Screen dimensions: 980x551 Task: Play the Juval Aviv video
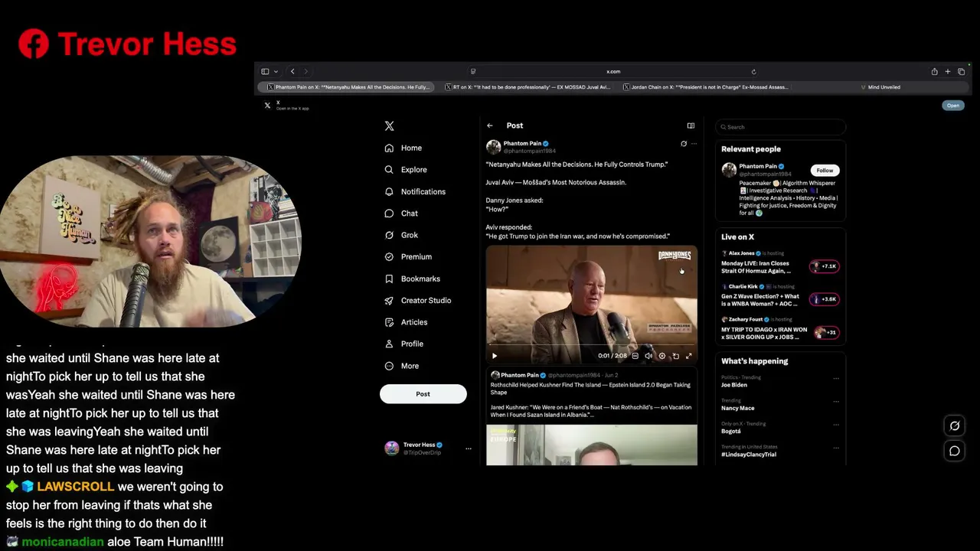pyautogui.click(x=495, y=356)
